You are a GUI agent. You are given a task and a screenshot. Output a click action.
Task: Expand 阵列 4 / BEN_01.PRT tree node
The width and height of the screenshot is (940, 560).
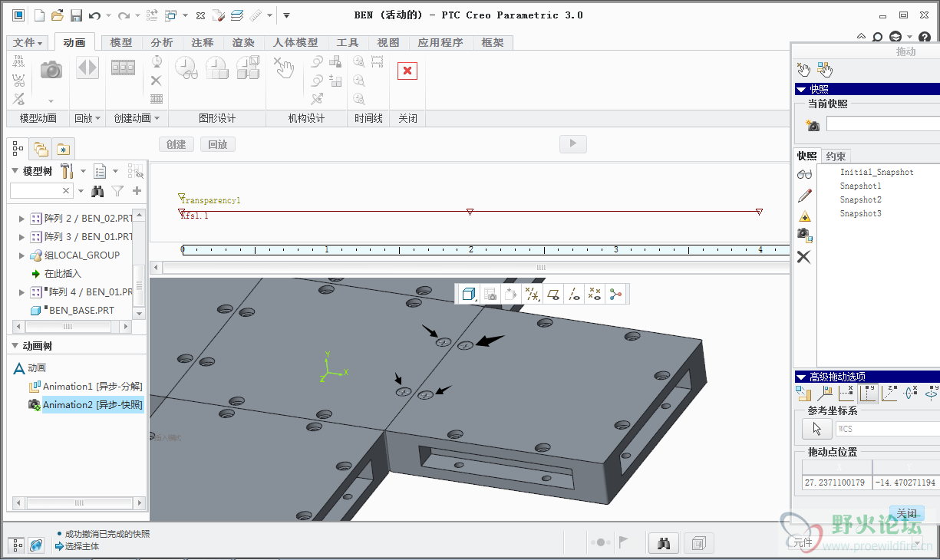[21, 292]
